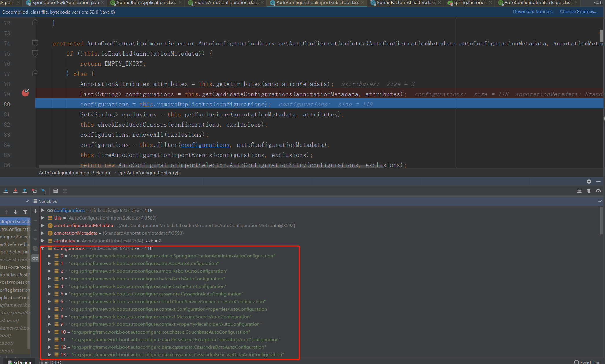Switch to the EnableAutoConfiguration.class tab
Screen dimensions: 605x364
(x=226, y=3)
